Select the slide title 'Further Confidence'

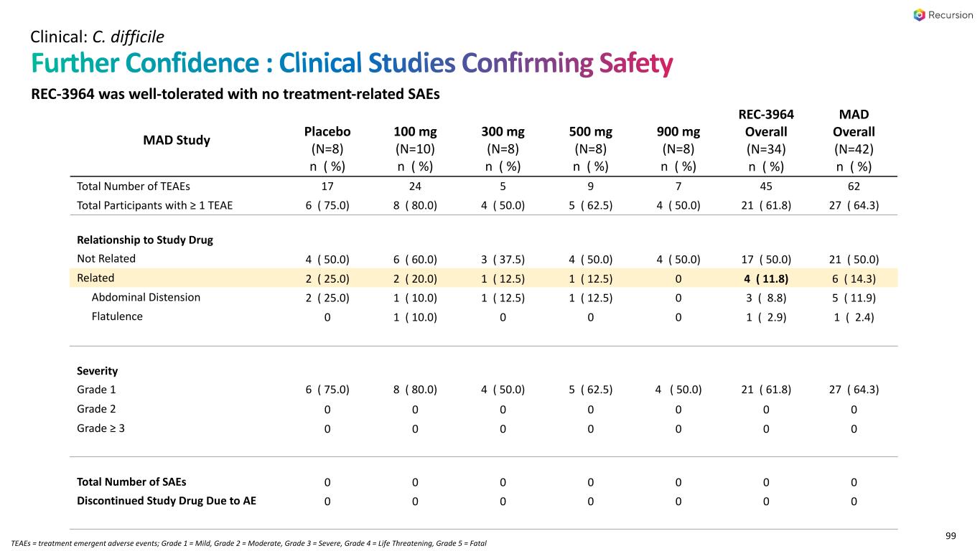click(142, 65)
